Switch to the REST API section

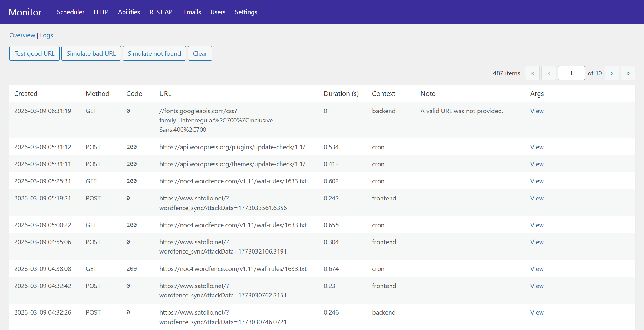tap(162, 12)
